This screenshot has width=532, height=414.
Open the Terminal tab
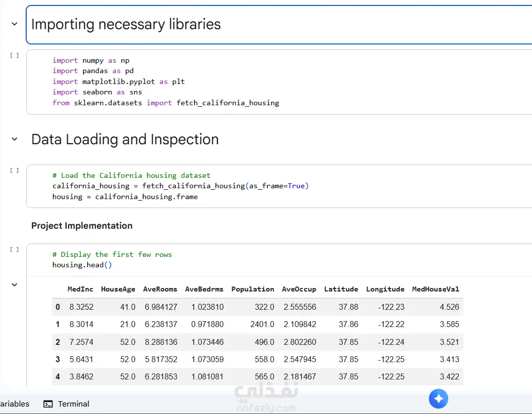click(67, 404)
